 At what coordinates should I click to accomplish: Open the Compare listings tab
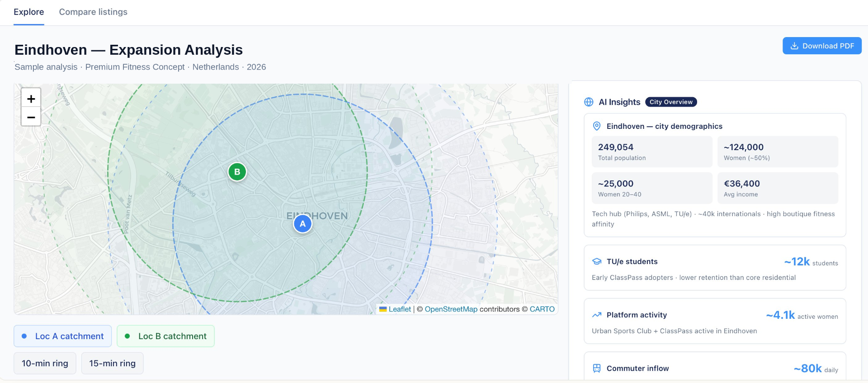click(93, 12)
